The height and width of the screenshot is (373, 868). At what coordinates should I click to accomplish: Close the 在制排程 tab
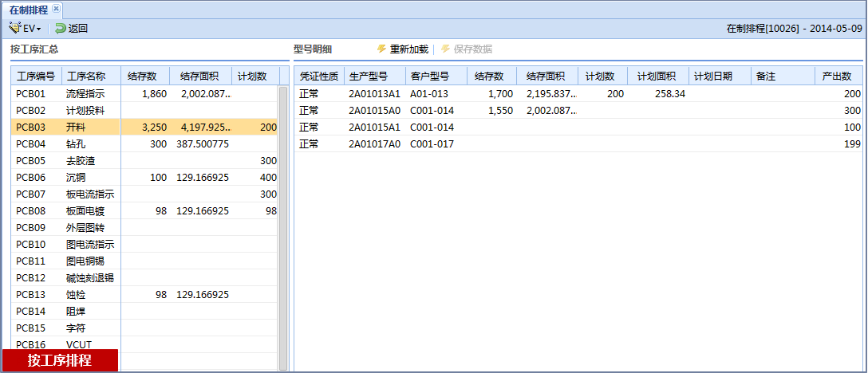coord(55,9)
